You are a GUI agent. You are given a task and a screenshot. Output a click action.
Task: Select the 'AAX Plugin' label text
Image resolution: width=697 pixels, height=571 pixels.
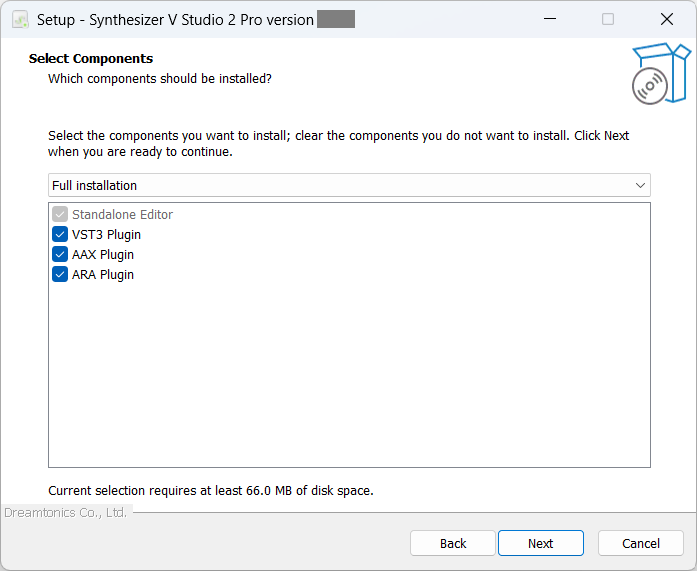pos(103,255)
